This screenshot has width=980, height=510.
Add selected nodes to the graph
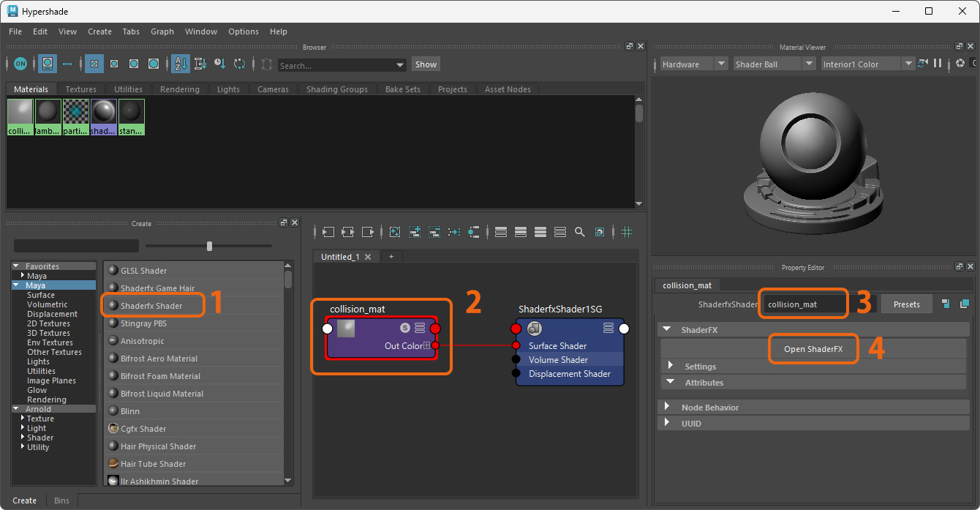click(414, 232)
